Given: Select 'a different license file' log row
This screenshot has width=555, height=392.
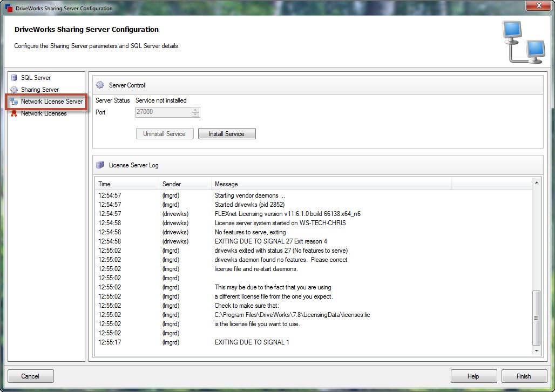Looking at the screenshot, I should (314, 296).
